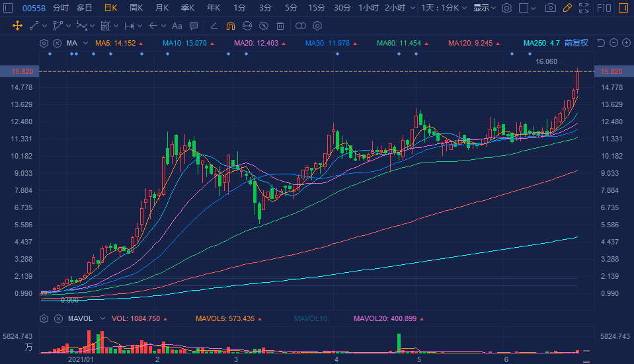Expand line drawing tool options
The height and width of the screenshot is (364, 634).
coord(44,26)
